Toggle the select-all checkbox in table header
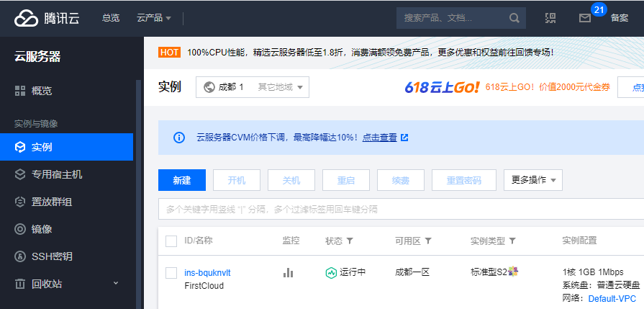The image size is (644, 309). click(171, 241)
